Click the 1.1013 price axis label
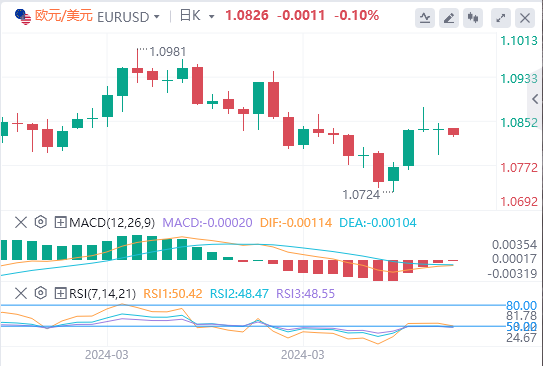The height and width of the screenshot is (366, 543). click(519, 41)
